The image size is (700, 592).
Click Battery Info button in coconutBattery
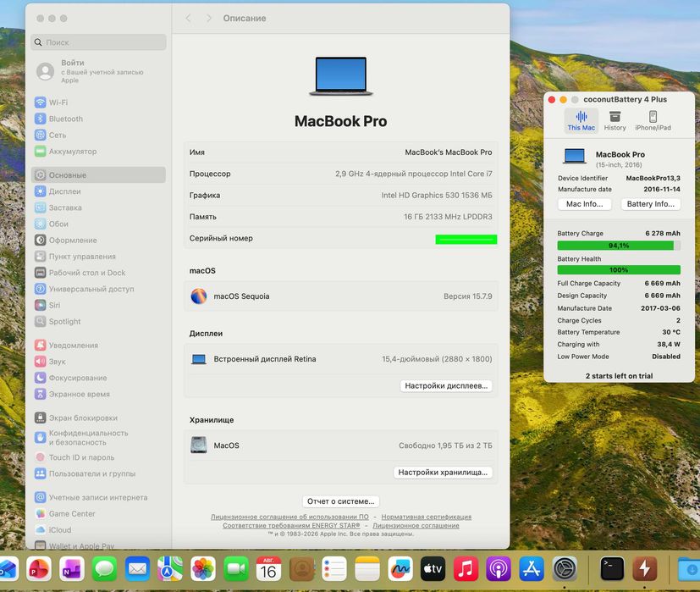[651, 204]
